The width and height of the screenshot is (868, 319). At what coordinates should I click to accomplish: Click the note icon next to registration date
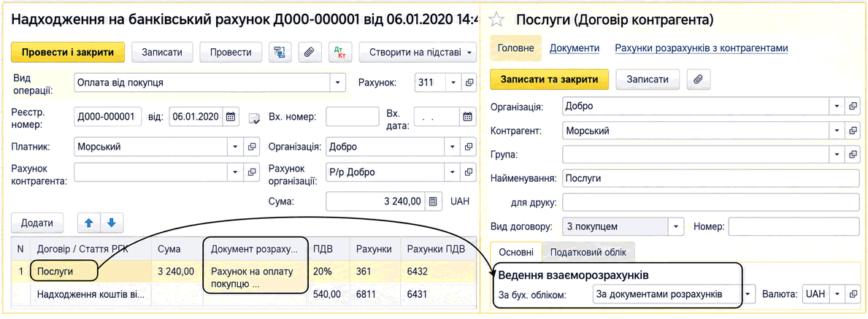click(254, 118)
